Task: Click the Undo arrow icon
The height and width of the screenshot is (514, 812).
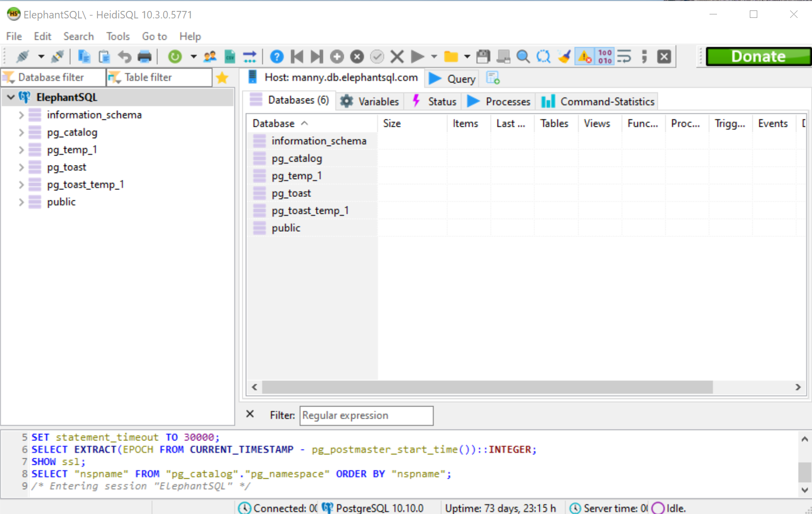Action: (x=124, y=57)
